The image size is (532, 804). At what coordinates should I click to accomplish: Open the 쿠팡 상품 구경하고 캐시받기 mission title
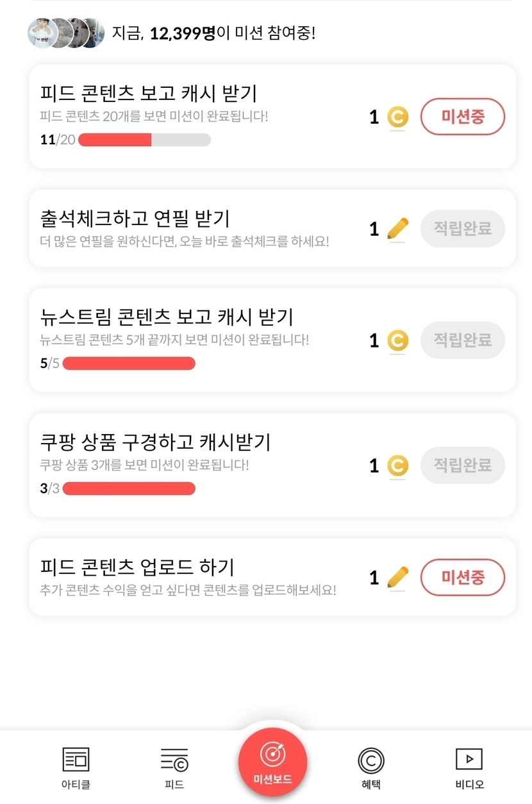coord(155,442)
